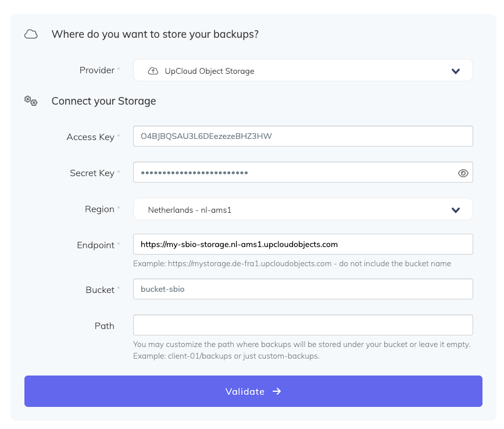
Task: Click the Path label text
Action: [x=105, y=326]
